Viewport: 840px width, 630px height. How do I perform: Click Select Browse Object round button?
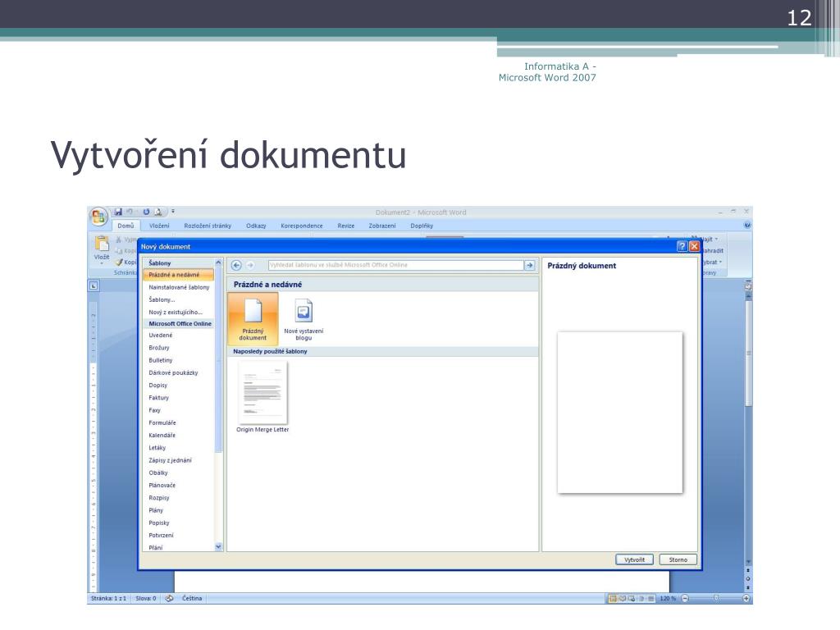click(x=748, y=579)
